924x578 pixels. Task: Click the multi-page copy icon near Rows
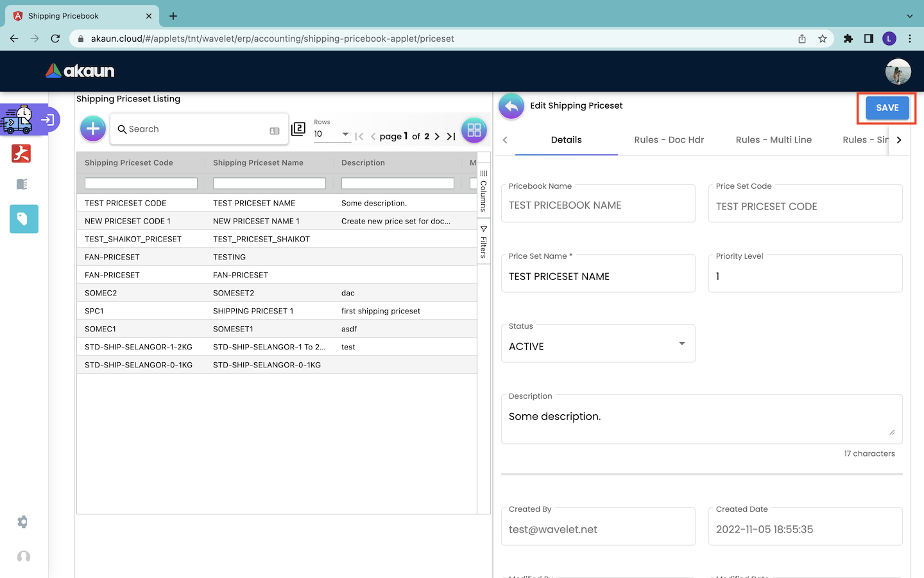(x=298, y=129)
